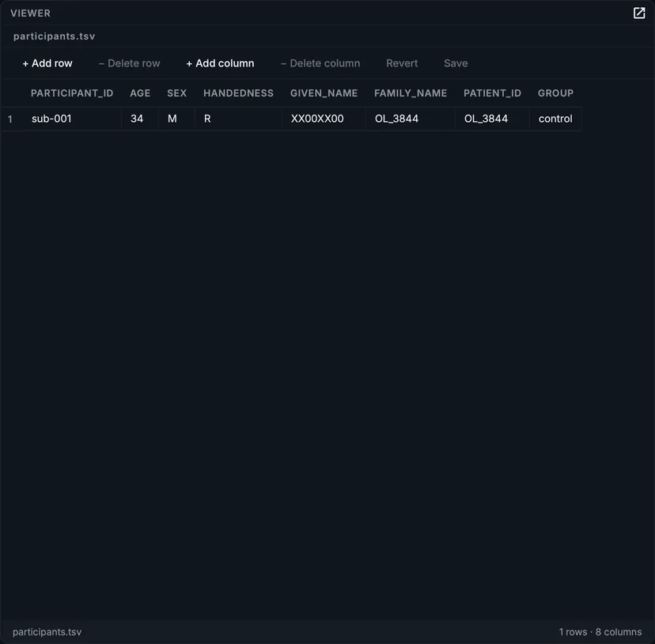Click the VIEWER panel title
Viewport: 655px width, 644px height.
(x=31, y=13)
